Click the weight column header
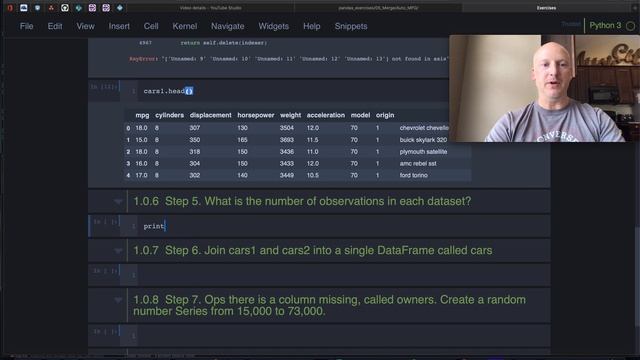This screenshot has height=360, width=640. click(290, 115)
